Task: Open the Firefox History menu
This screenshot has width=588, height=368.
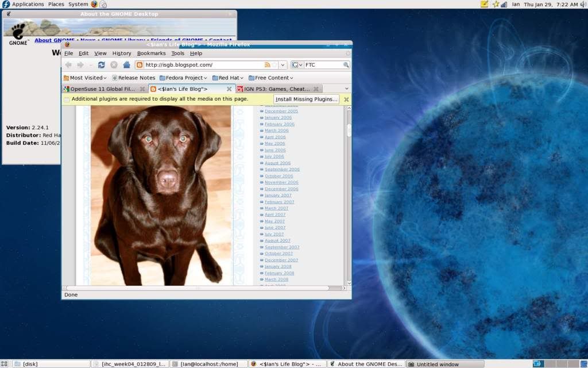Action: [x=122, y=53]
